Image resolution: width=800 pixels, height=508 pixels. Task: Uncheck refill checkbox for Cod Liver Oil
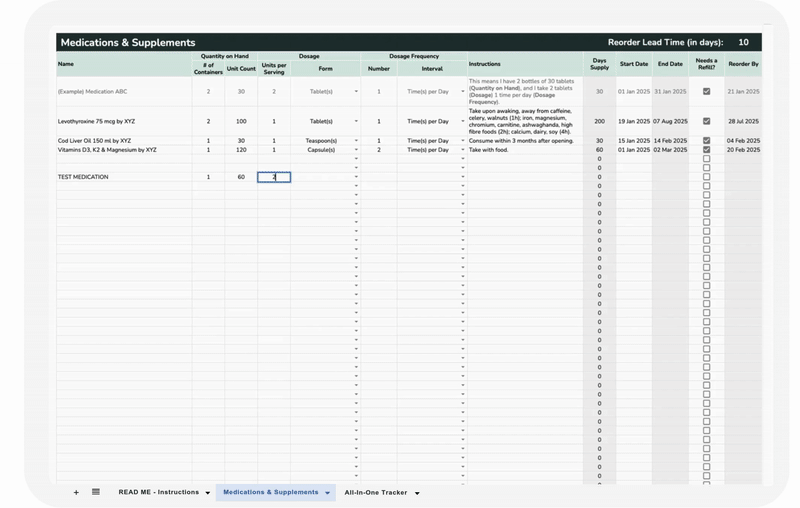(707, 140)
